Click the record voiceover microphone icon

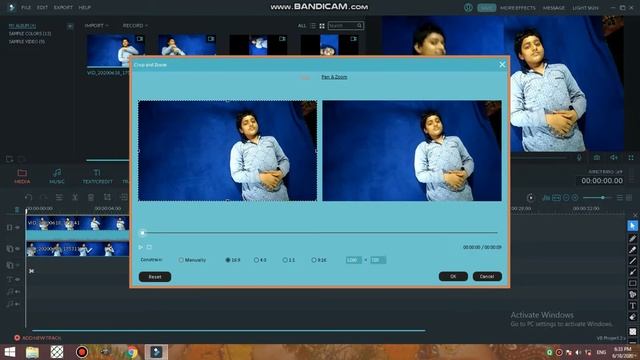(x=579, y=158)
